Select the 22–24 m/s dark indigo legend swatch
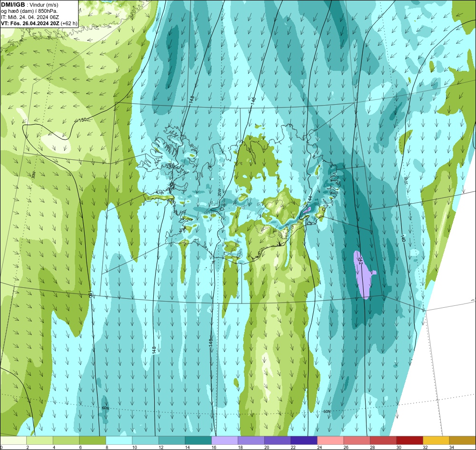 pyautogui.click(x=304, y=440)
